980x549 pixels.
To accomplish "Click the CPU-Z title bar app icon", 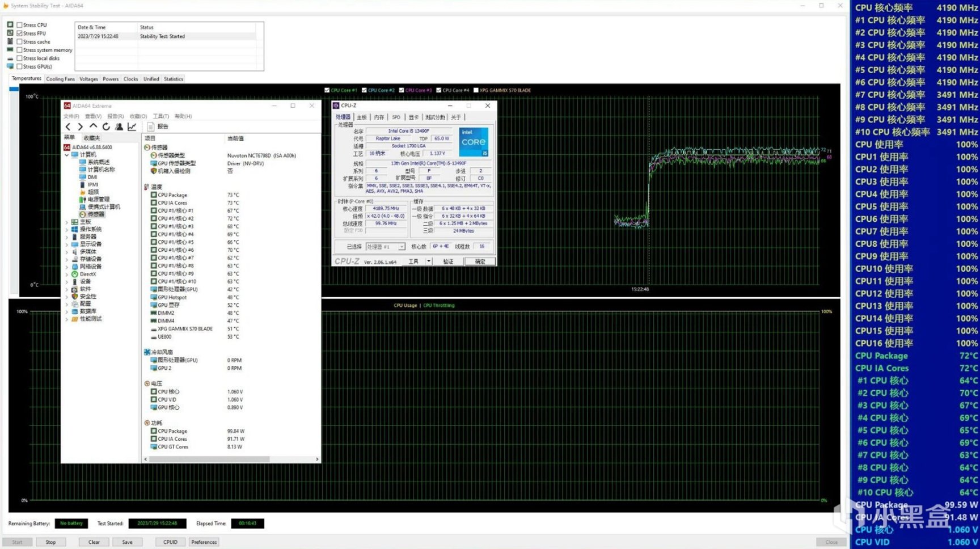I will 336,105.
